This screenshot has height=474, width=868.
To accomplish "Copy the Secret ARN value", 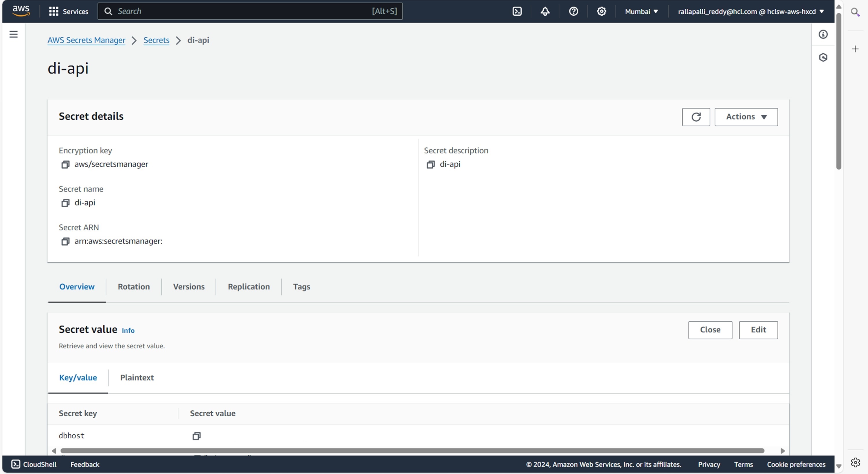I will click(65, 241).
